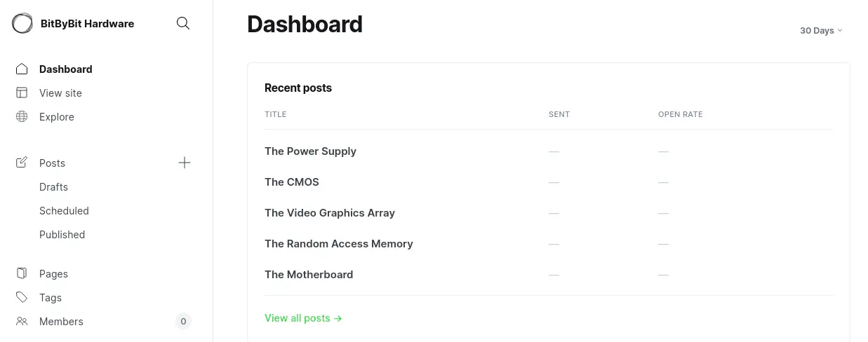Open The Video Graphics Array post

click(x=330, y=213)
